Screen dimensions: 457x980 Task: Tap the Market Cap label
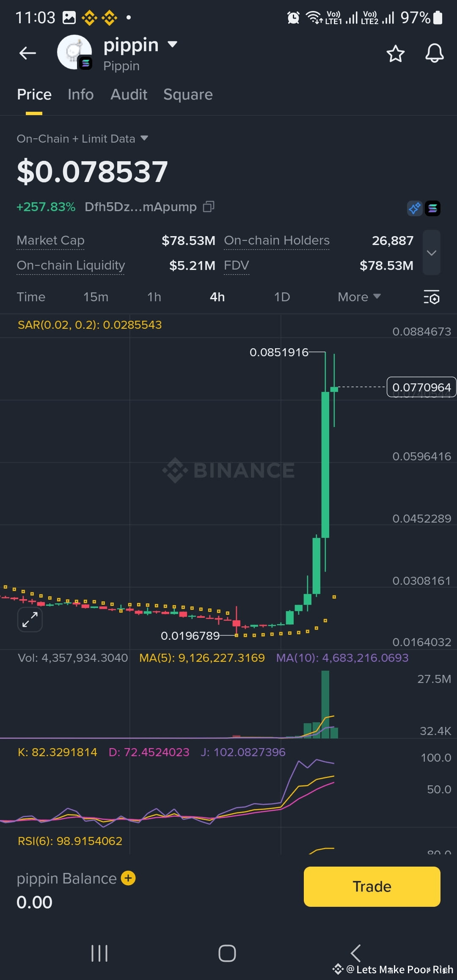coord(50,240)
